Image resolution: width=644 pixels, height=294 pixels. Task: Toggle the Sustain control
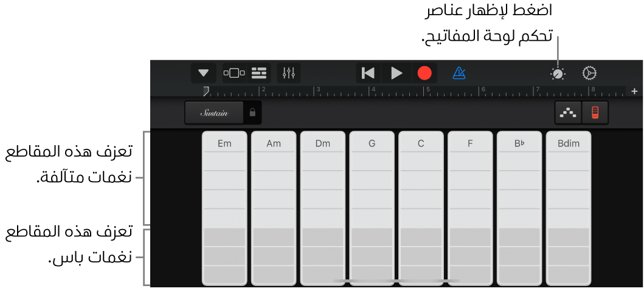tap(214, 112)
